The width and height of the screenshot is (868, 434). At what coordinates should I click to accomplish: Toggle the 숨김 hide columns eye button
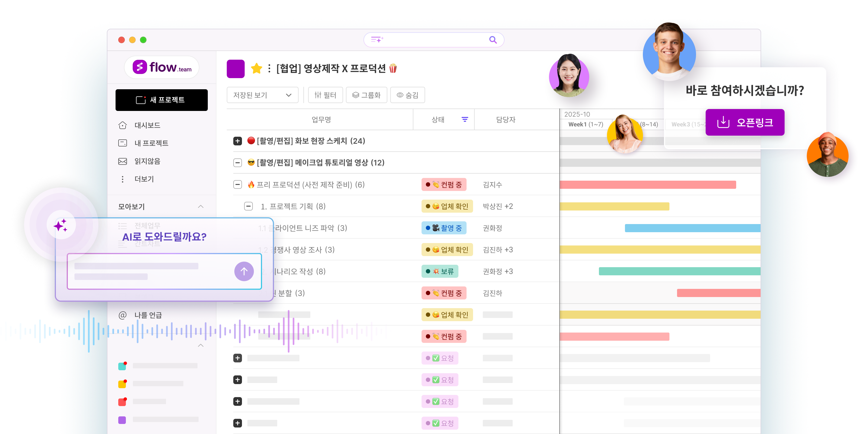407,95
